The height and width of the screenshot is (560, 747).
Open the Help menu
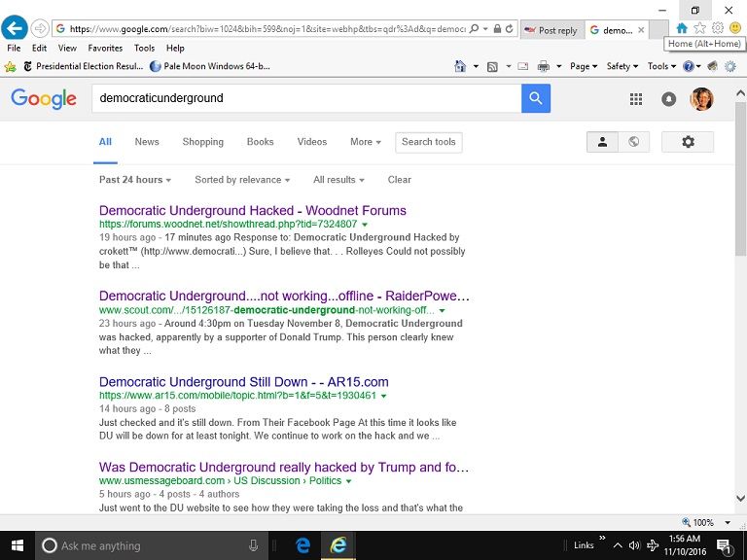[175, 48]
